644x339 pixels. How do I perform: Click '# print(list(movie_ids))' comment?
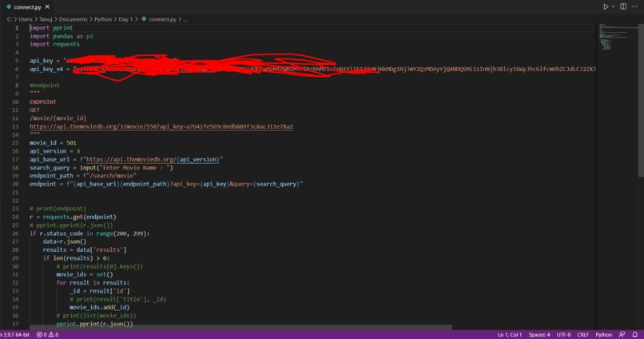click(96, 316)
